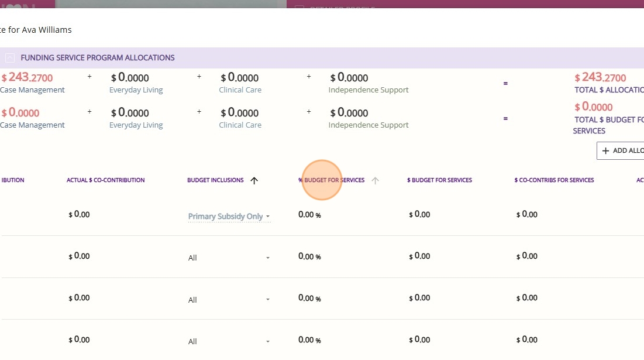644x360 pixels.
Task: Click the black sort arrow beside Budget Inclusions
Action: (254, 181)
